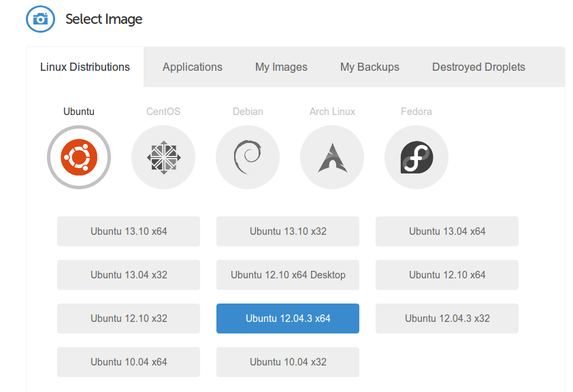Click the highlighted Ubuntu 12.04.3 x64 button

pos(288,318)
